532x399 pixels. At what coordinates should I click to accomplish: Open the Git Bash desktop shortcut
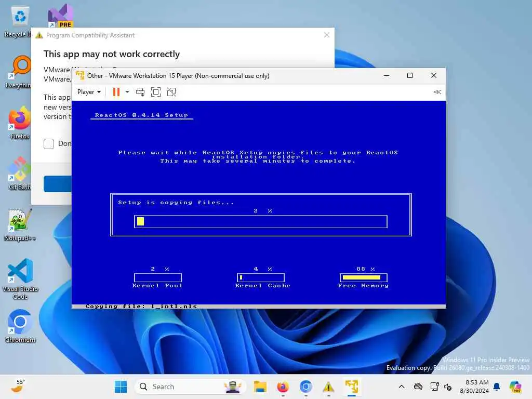pyautogui.click(x=19, y=174)
